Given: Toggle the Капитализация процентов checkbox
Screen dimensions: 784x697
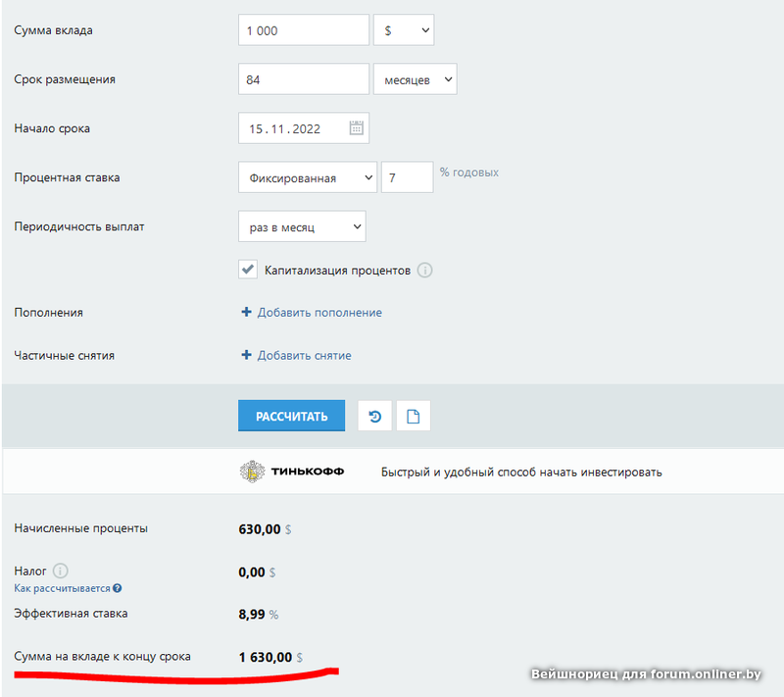Looking at the screenshot, I should pos(248,270).
